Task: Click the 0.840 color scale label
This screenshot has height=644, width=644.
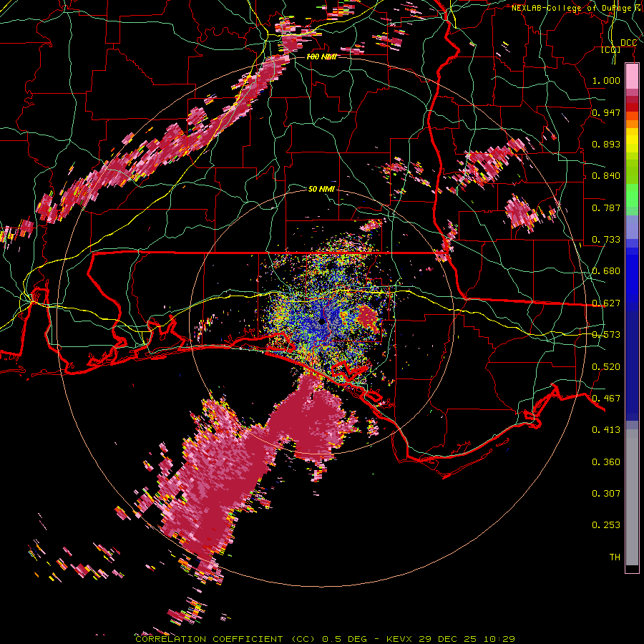Action: click(606, 176)
